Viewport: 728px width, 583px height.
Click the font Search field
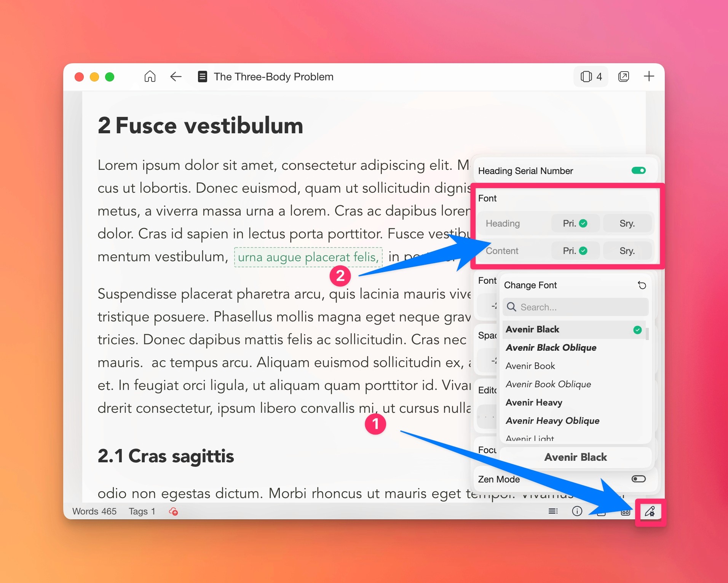click(x=575, y=307)
